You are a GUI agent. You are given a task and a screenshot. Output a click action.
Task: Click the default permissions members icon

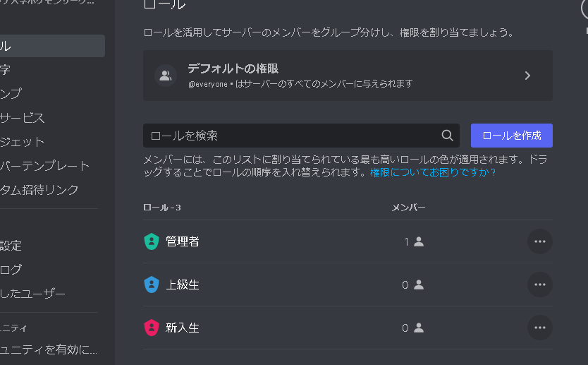pyautogui.click(x=166, y=76)
